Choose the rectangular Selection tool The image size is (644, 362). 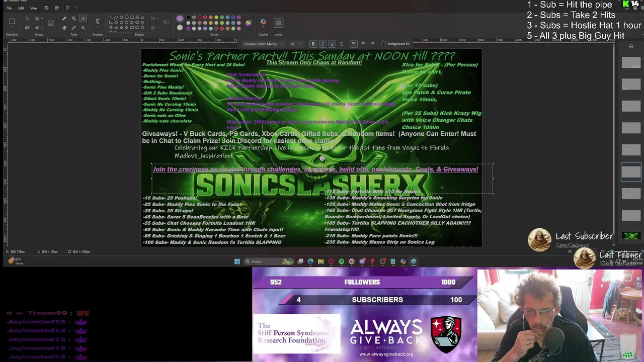point(12,21)
